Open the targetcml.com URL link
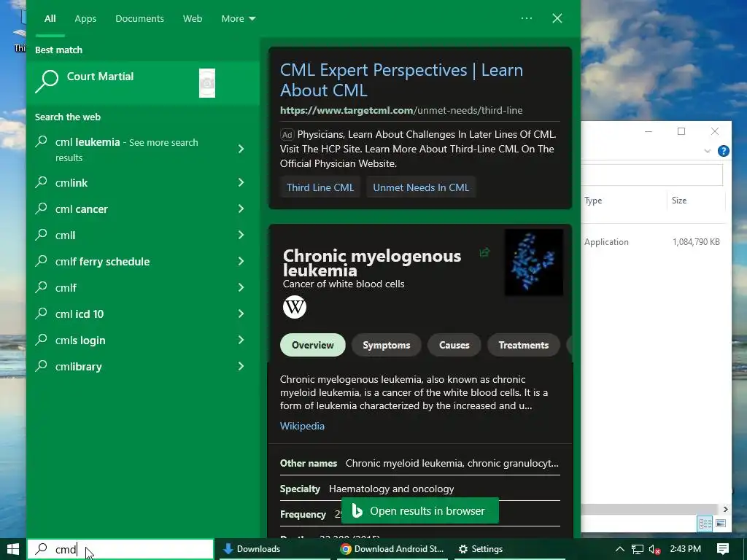747x560 pixels. [401, 110]
